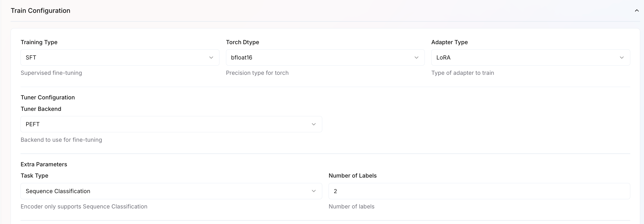Select the Sequence Classification value in Task Type
This screenshot has width=644, height=224.
[58, 191]
